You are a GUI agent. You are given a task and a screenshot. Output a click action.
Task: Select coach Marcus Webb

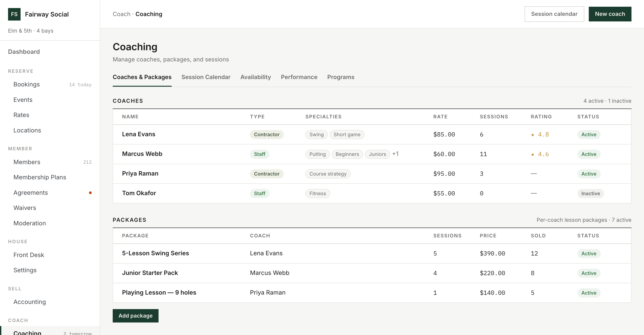click(372, 154)
